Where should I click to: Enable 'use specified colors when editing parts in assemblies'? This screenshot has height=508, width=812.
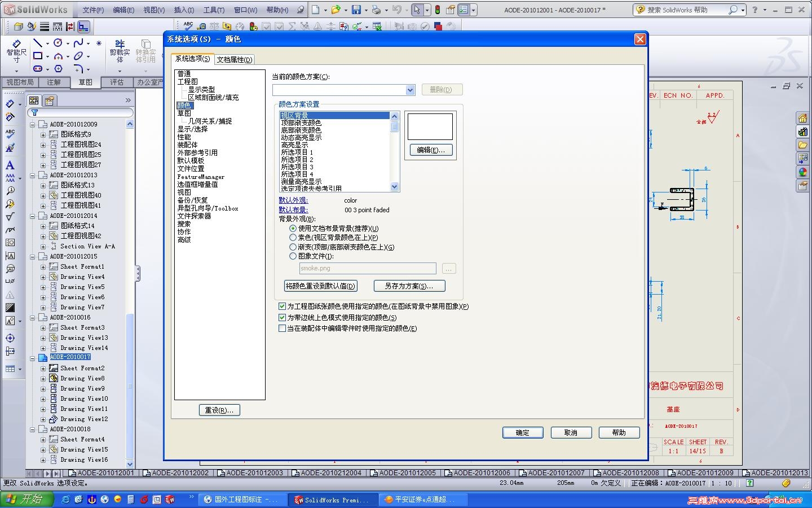[282, 328]
